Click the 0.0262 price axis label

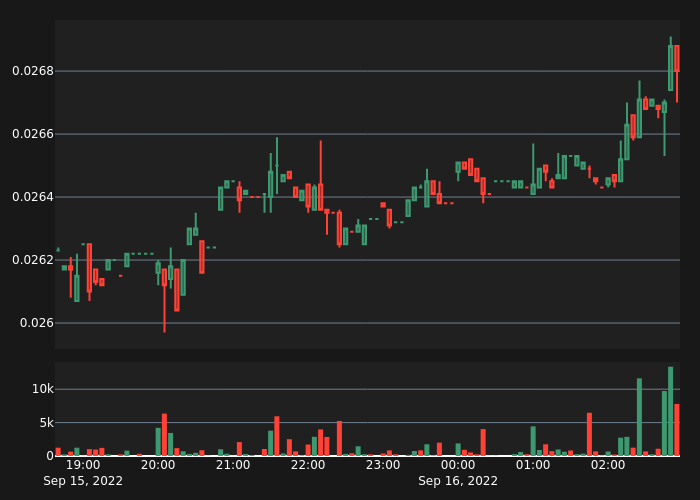click(33, 260)
